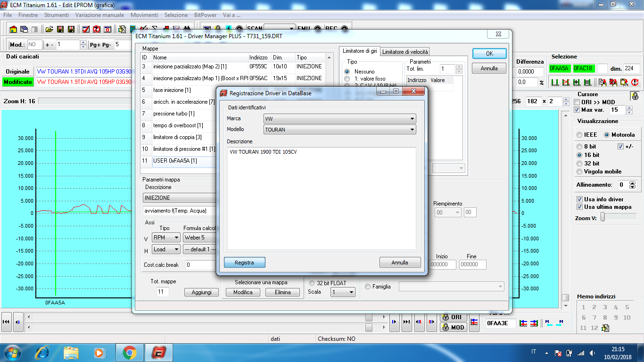The height and width of the screenshot is (362, 644).
Task: Open the RPM axis type dropdown
Action: [166, 238]
